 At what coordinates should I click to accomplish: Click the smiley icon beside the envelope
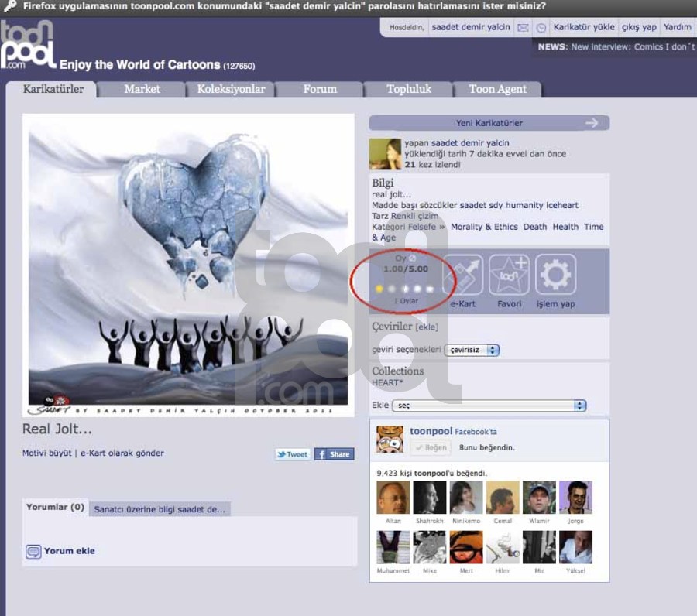click(x=541, y=28)
